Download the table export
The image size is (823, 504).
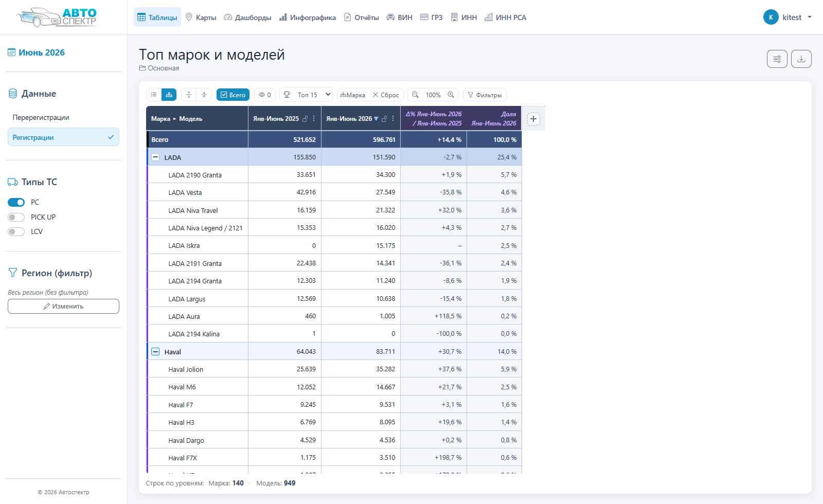[x=801, y=59]
